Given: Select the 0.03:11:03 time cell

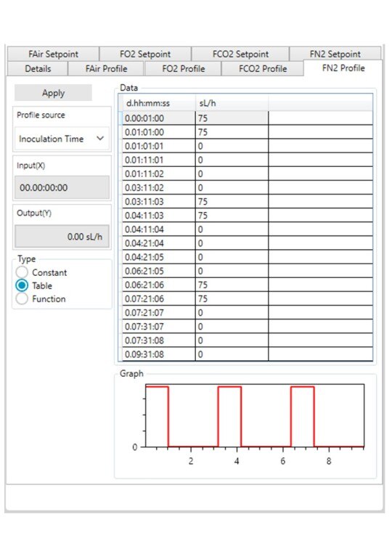Looking at the screenshot, I should coord(158,201).
